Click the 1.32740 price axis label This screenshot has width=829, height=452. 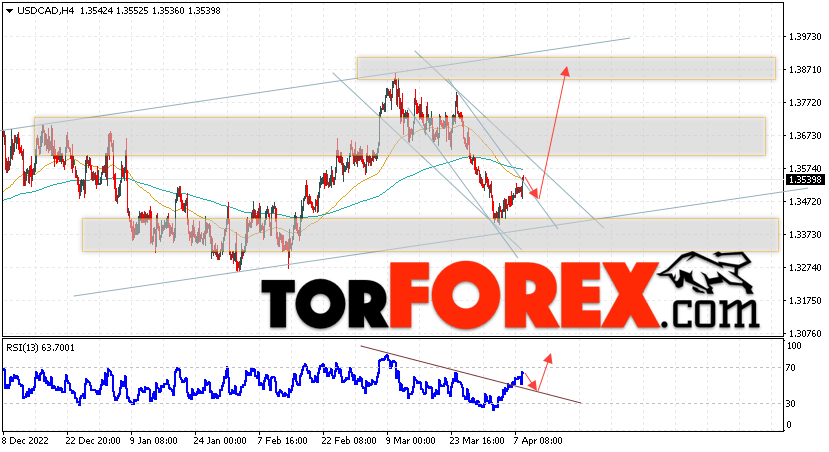pyautogui.click(x=805, y=267)
